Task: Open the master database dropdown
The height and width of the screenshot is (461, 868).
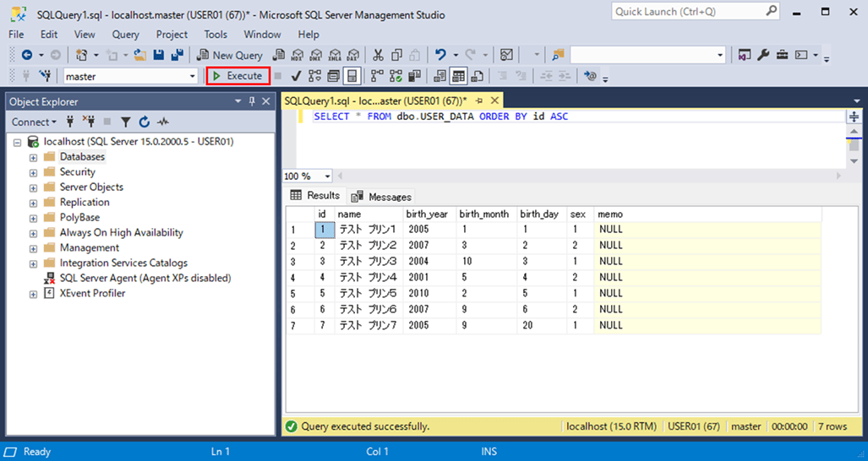Action: tap(193, 76)
